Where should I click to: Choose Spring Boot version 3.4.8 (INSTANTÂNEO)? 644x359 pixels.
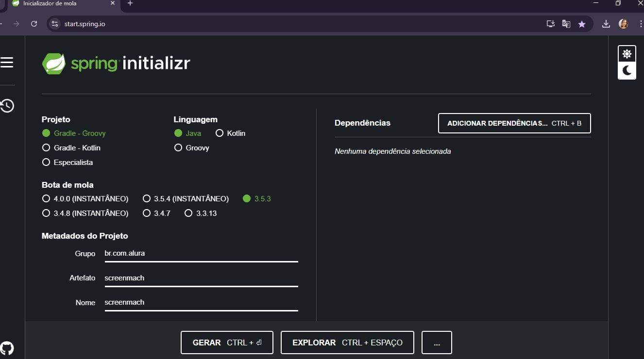coord(85,213)
